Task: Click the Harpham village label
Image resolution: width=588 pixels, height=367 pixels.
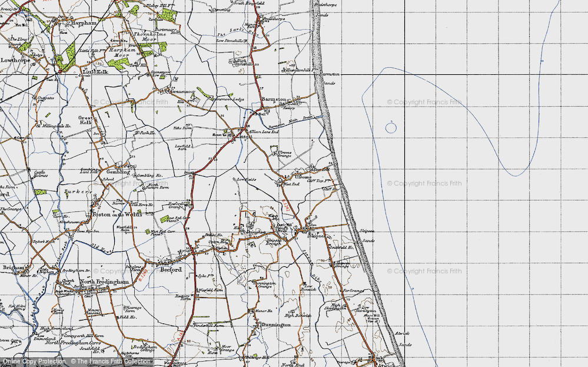Action: [x=84, y=23]
